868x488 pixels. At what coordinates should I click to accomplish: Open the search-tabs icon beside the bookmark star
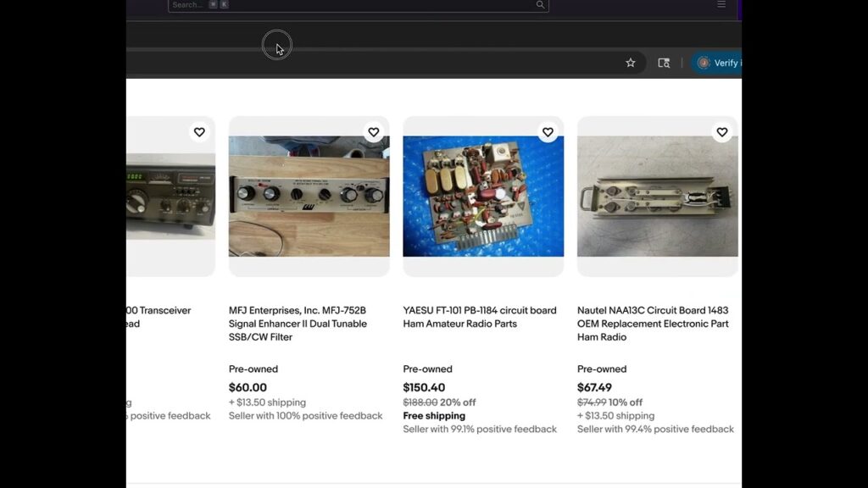tap(664, 63)
